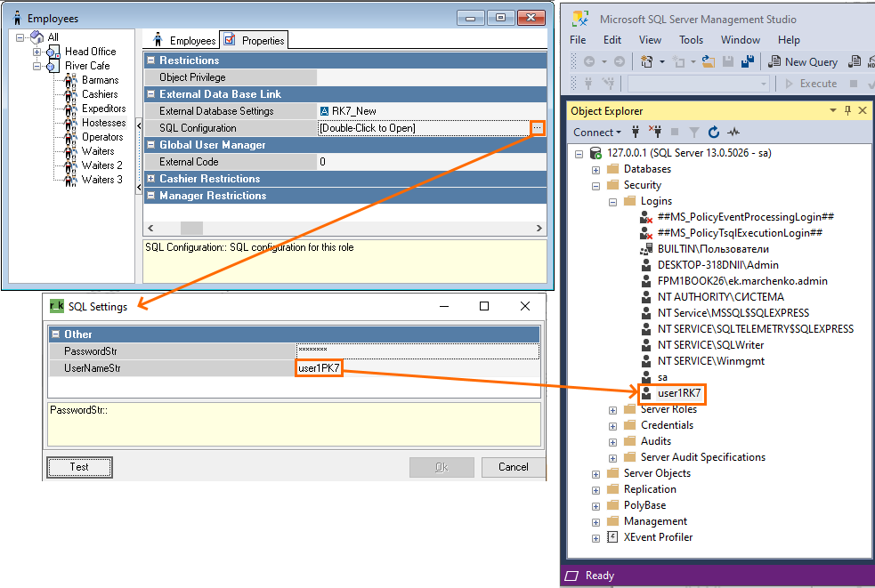Image resolution: width=875 pixels, height=588 pixels.
Task: Click the Navigate Forward arrow in SSMS toolbar
Action: (620, 62)
